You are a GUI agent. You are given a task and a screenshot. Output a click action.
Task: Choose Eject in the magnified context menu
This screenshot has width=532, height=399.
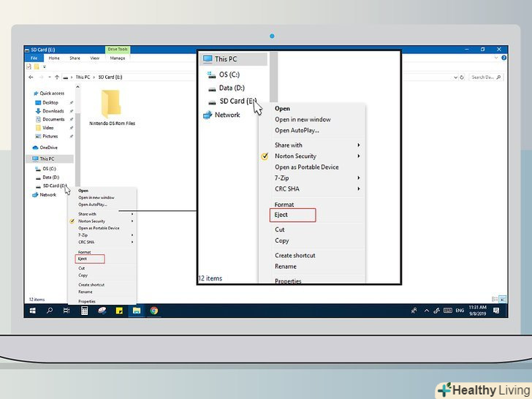pyautogui.click(x=292, y=215)
